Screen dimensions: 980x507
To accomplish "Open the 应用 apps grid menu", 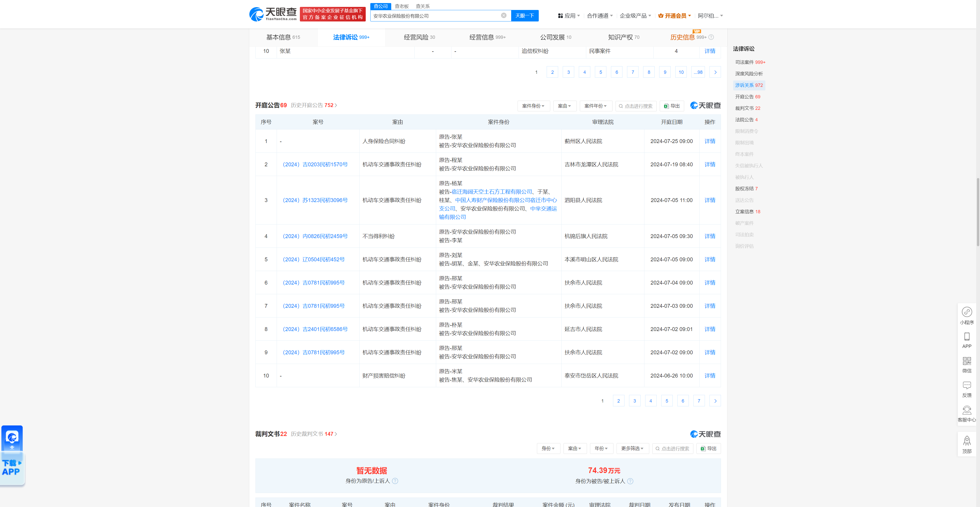I will point(569,16).
